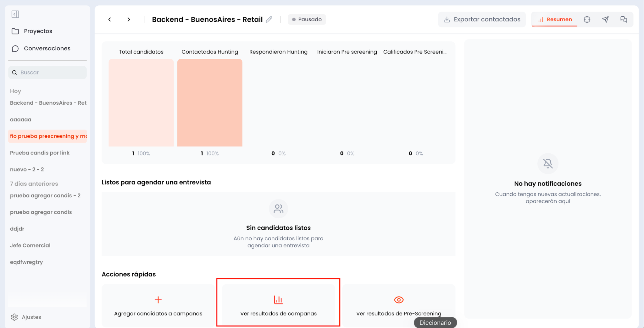644x328 pixels.
Task: Click Agregar candidatos a campañas card
Action: click(x=158, y=305)
